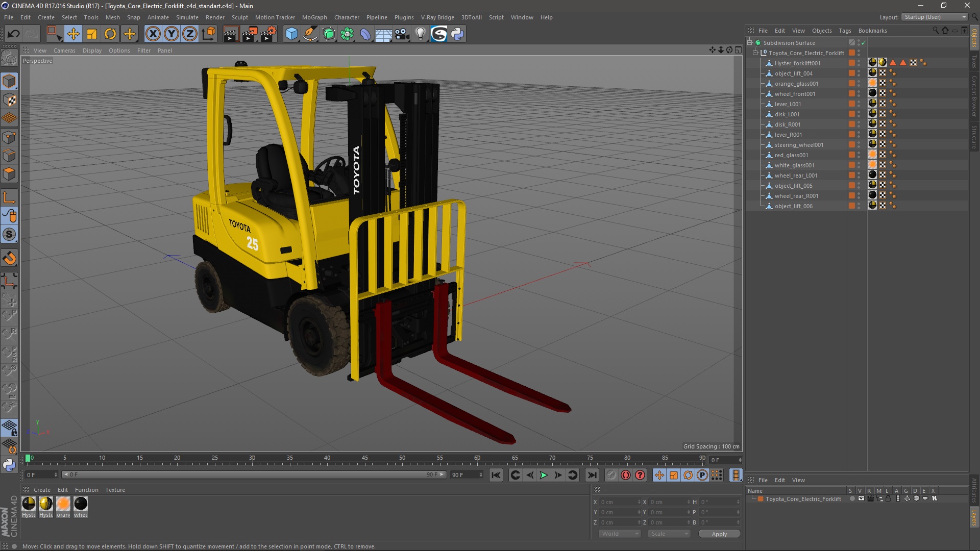Collapse the Subdivision Surface tree item
The width and height of the screenshot is (980, 551).
(x=750, y=43)
